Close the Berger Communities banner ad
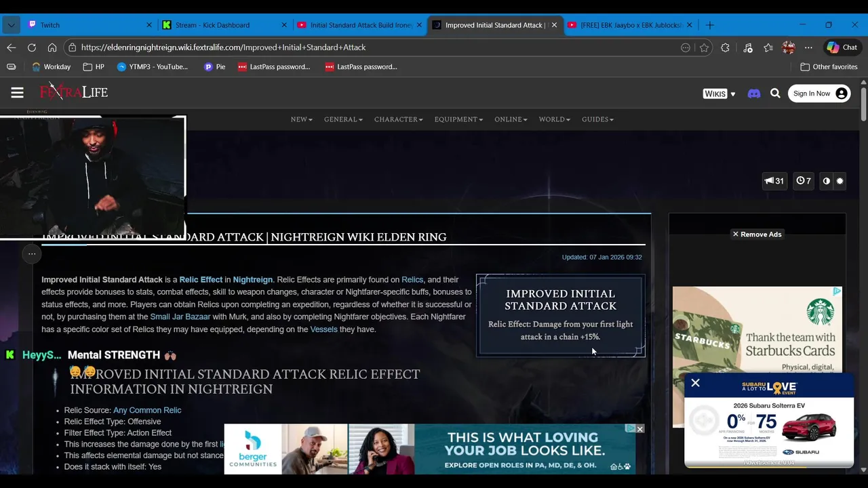The height and width of the screenshot is (488, 868). [639, 429]
